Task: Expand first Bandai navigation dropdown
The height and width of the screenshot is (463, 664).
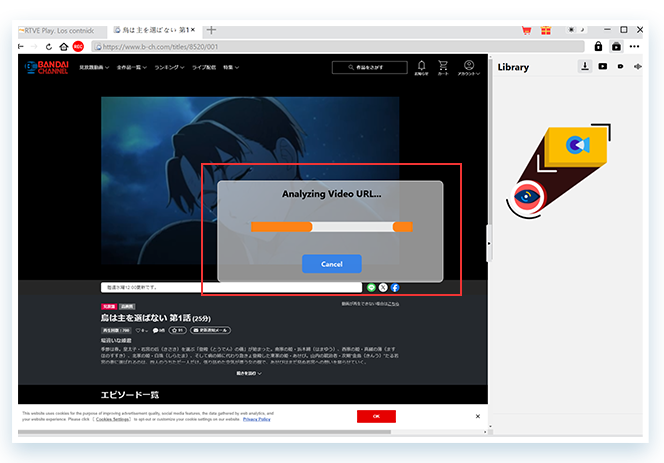Action: coord(94,67)
